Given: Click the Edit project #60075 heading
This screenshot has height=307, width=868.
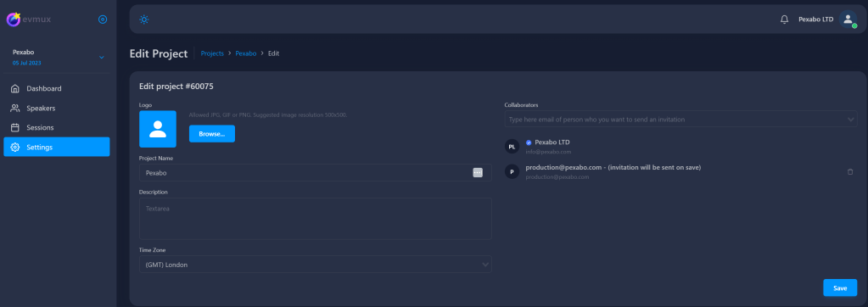Looking at the screenshot, I should coord(176,87).
